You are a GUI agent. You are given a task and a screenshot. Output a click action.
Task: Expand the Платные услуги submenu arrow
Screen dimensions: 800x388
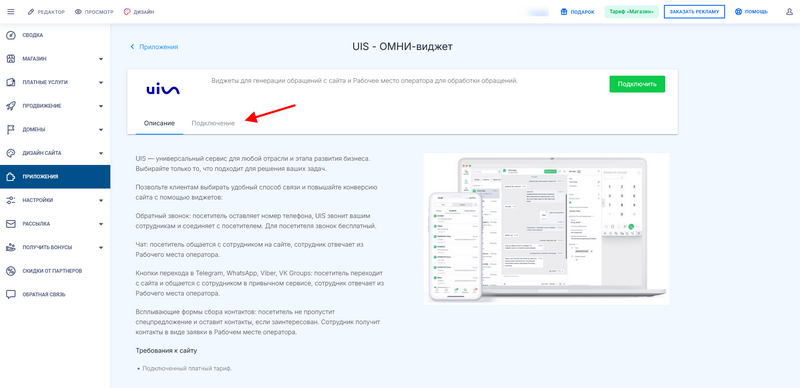click(101, 83)
